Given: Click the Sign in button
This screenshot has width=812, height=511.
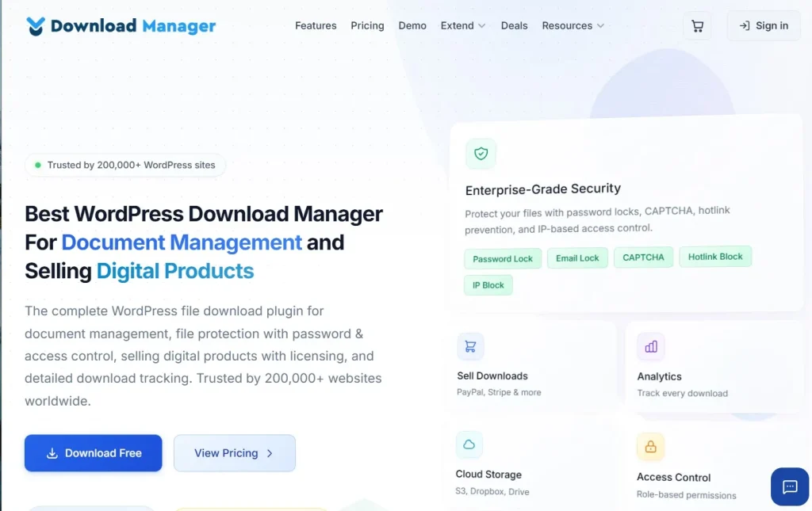Looking at the screenshot, I should (764, 26).
